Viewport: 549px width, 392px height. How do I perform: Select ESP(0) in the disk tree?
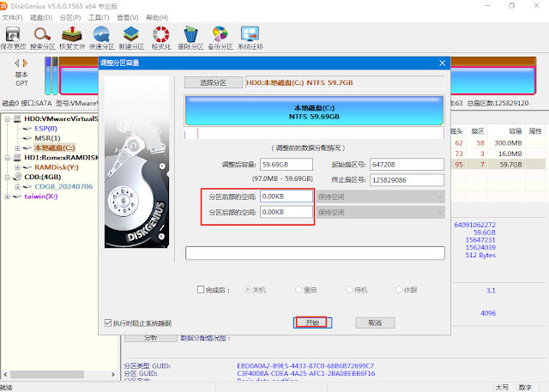(x=45, y=129)
